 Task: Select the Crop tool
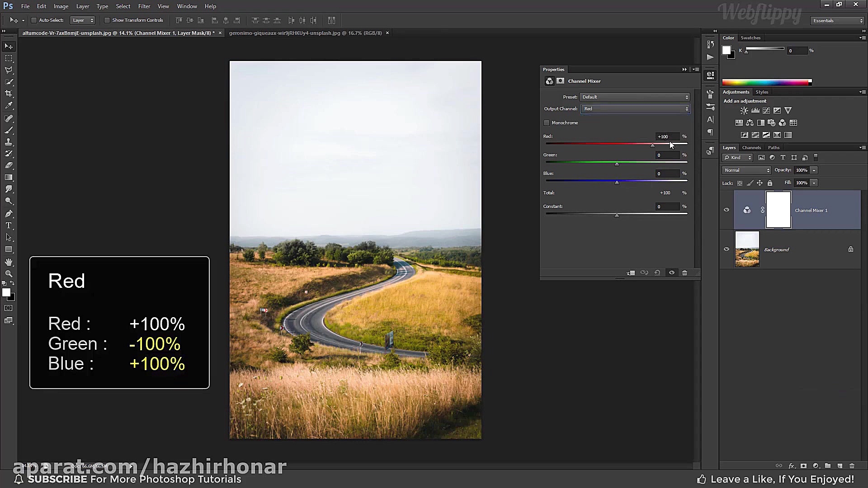[9, 94]
